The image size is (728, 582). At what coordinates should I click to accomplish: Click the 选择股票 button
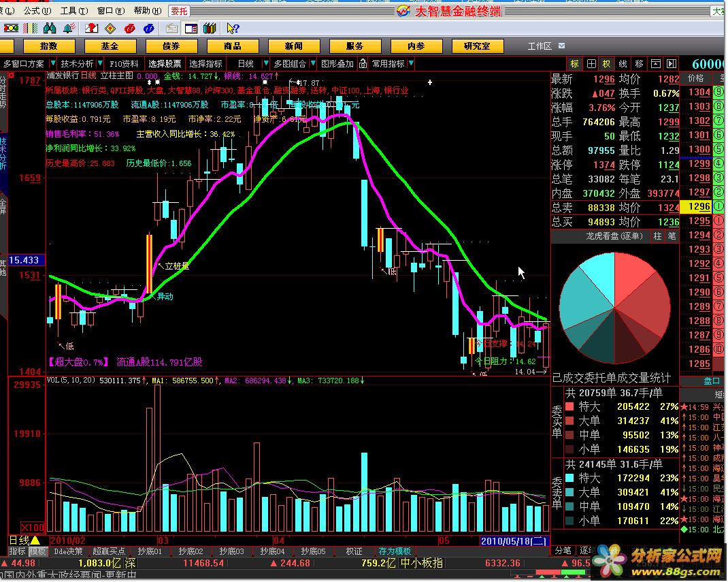click(x=165, y=63)
